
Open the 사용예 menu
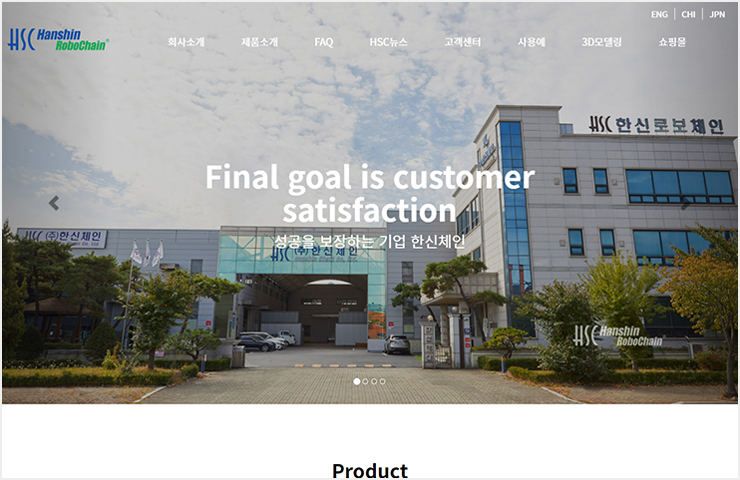[x=531, y=42]
